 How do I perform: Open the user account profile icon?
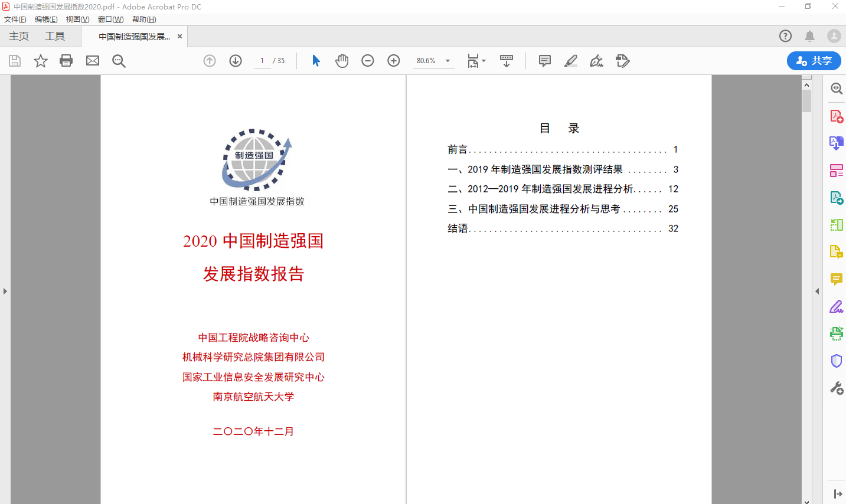click(834, 36)
